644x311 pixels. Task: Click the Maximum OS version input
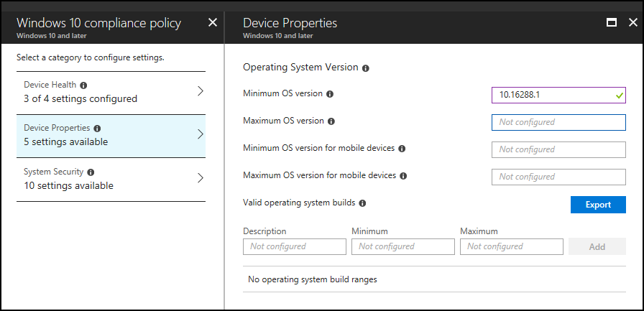tap(558, 122)
